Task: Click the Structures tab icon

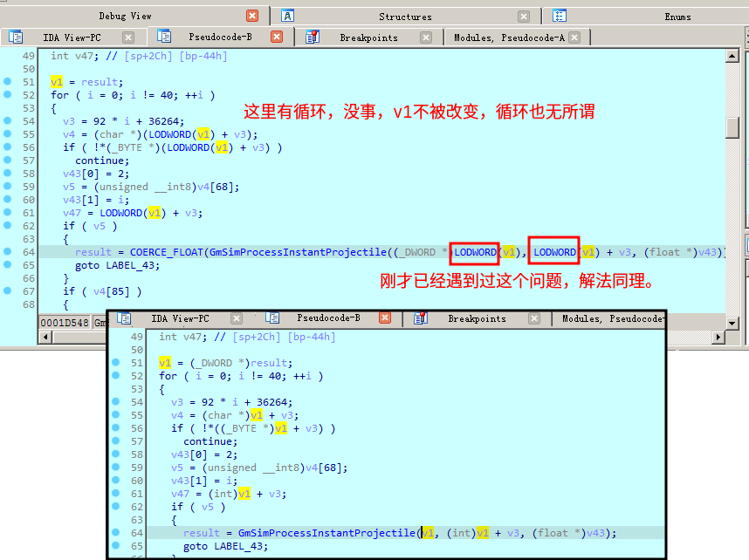Action: [287, 17]
